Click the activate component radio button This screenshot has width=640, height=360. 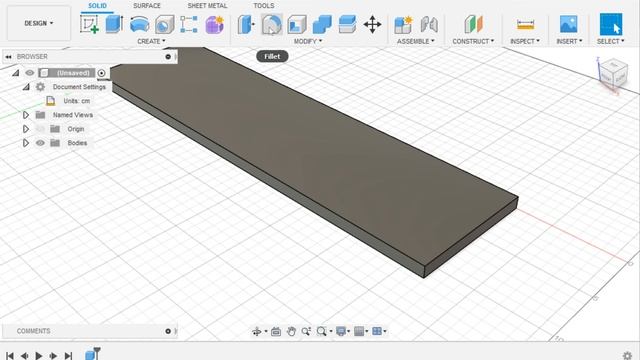(x=101, y=73)
